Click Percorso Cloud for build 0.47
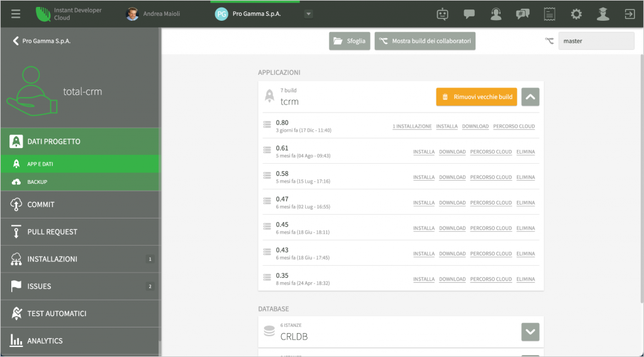This screenshot has width=644, height=357. [x=491, y=203]
